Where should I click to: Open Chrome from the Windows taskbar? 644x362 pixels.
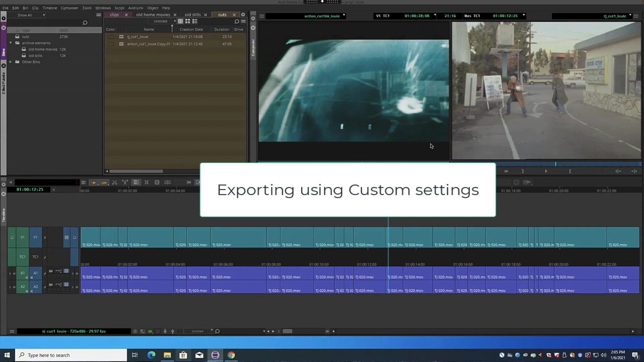pos(231,355)
